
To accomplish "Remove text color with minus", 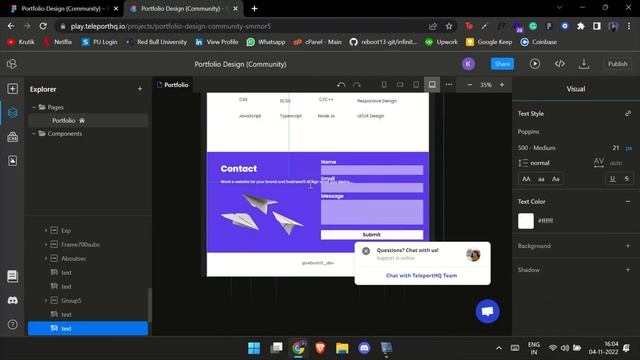I will tap(628, 201).
